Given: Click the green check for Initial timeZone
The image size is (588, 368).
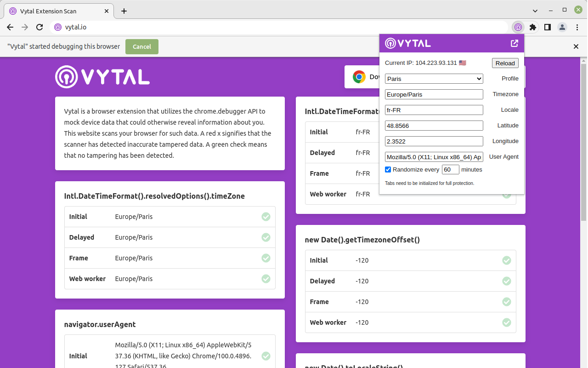Looking at the screenshot, I should [266, 217].
